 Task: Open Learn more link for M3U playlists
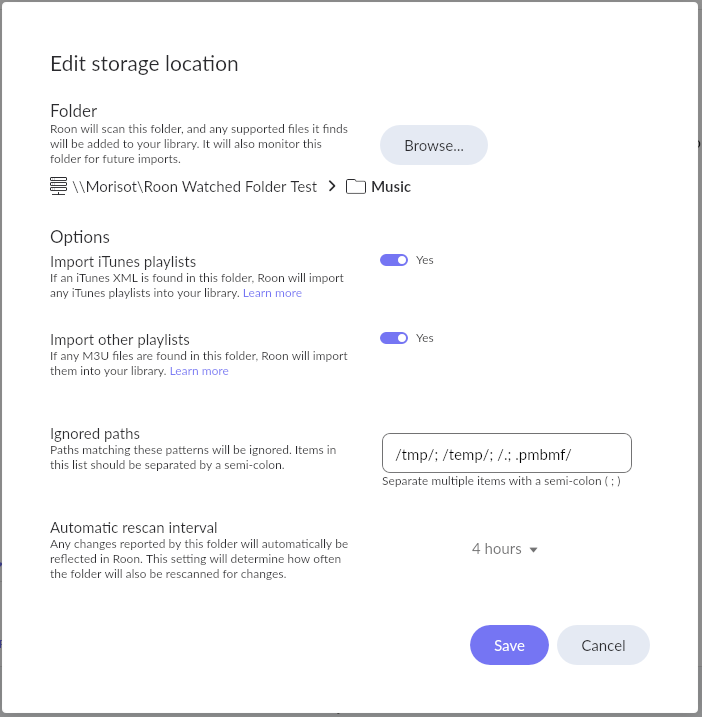coord(199,371)
